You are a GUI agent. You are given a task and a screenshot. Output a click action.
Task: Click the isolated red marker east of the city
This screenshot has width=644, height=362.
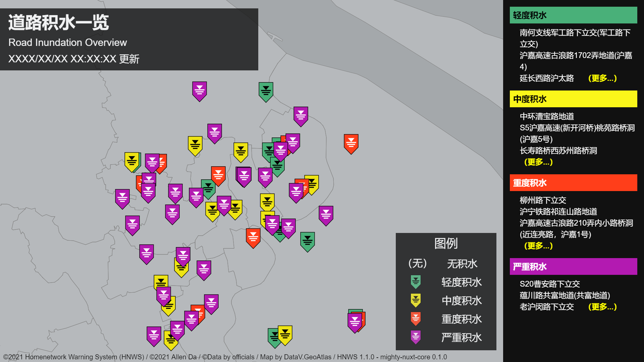pos(351,143)
